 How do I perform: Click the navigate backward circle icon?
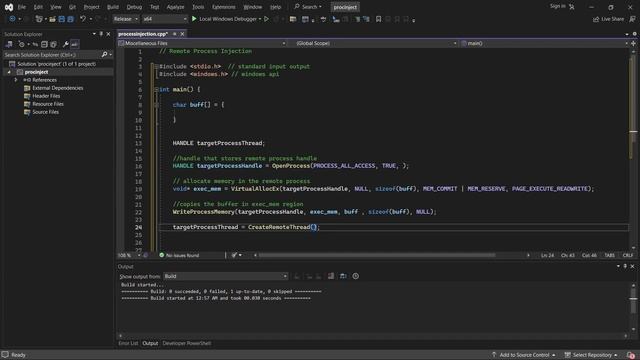pos(12,19)
